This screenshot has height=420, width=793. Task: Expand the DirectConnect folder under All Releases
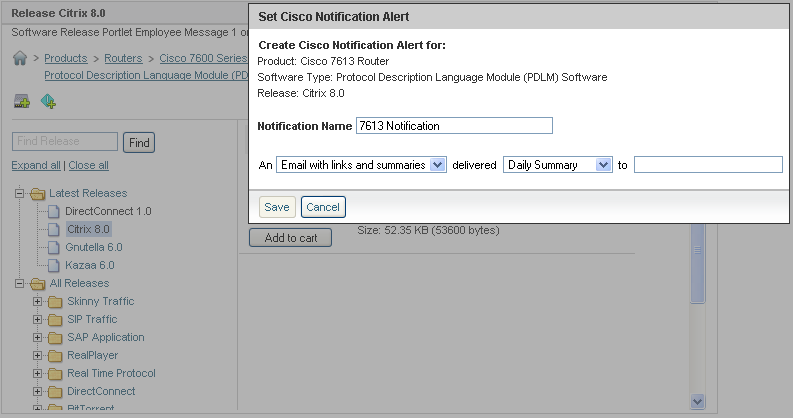(37, 391)
